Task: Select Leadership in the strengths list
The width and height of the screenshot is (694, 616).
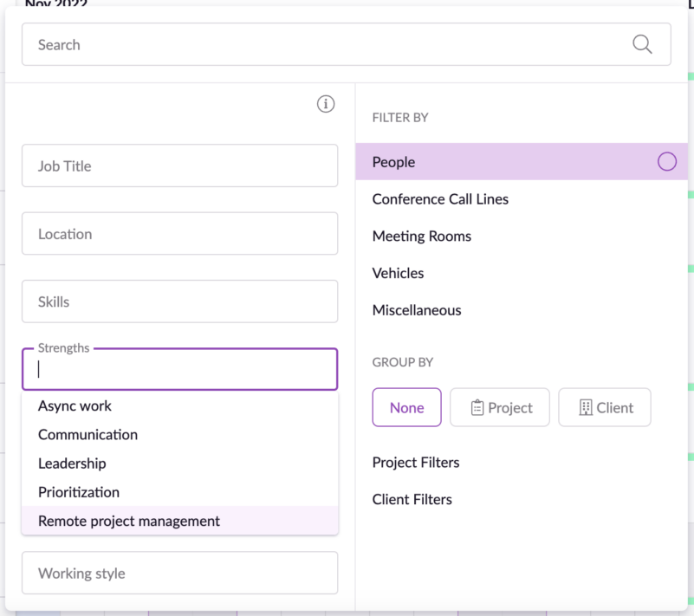Action: tap(72, 463)
